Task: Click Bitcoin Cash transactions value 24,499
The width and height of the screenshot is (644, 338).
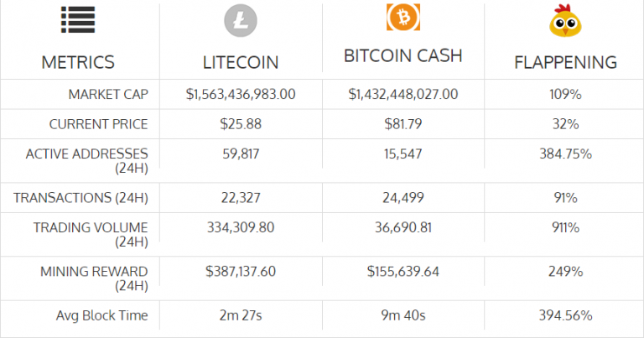Action: (x=403, y=198)
